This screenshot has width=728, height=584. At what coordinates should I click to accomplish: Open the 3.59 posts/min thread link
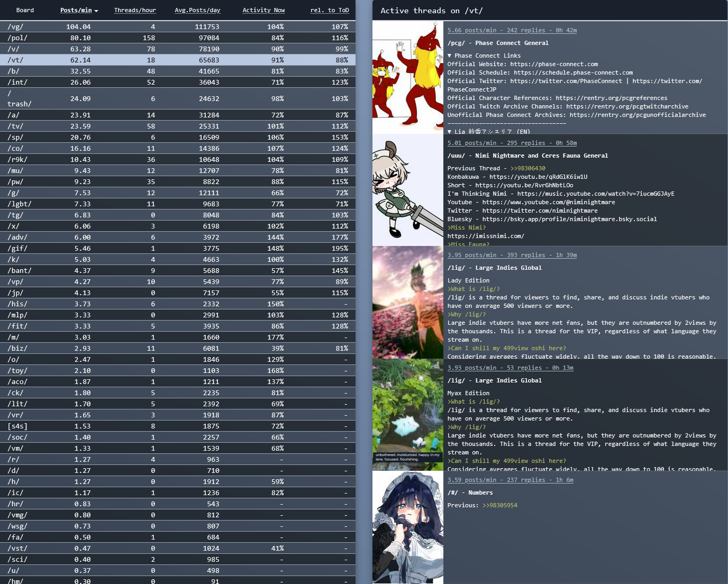(x=511, y=480)
